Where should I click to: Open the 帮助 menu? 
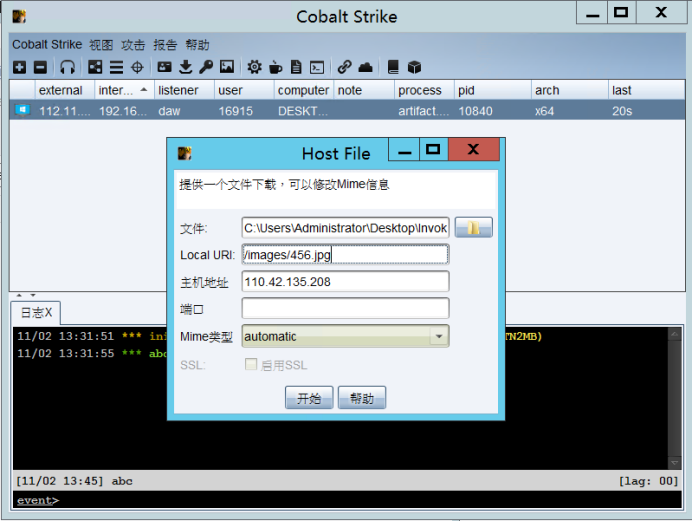[197, 45]
